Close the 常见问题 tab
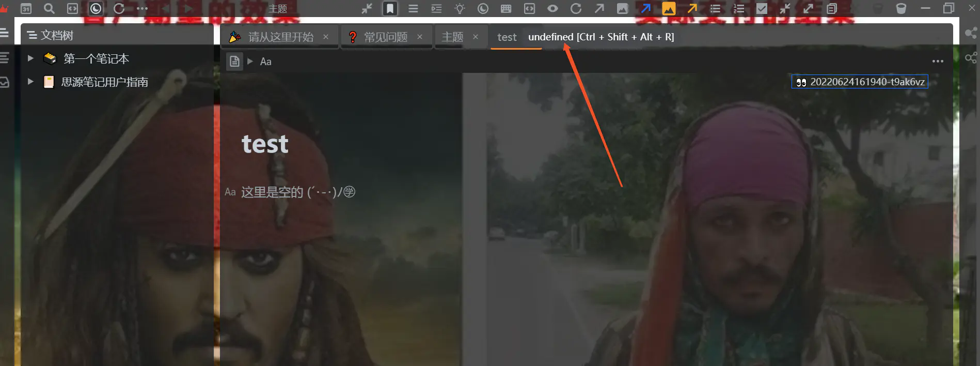Screen dimensions: 980x366 tap(420, 37)
